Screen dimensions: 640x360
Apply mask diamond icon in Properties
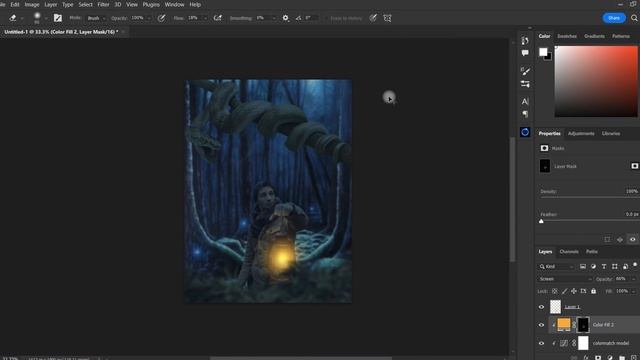[620, 240]
